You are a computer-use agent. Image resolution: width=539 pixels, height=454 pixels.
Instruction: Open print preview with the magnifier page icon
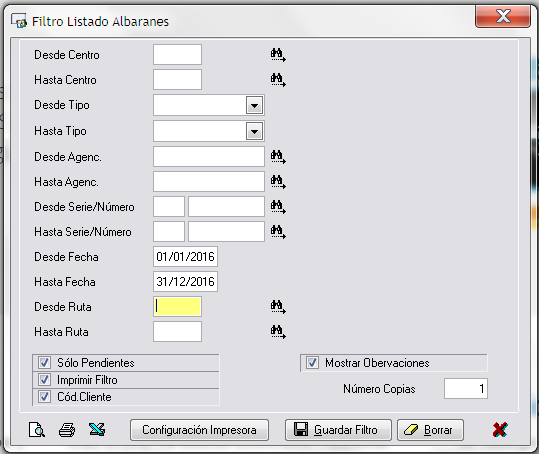click(36, 430)
